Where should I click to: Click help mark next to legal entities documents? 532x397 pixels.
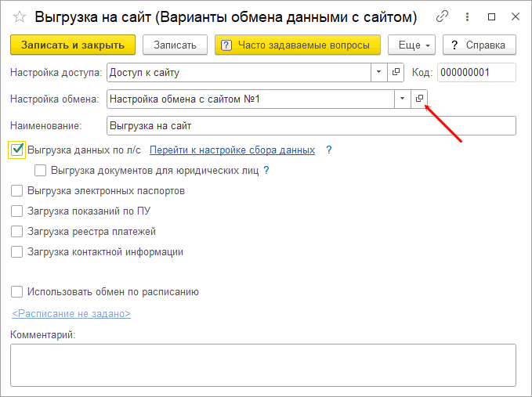pos(266,170)
